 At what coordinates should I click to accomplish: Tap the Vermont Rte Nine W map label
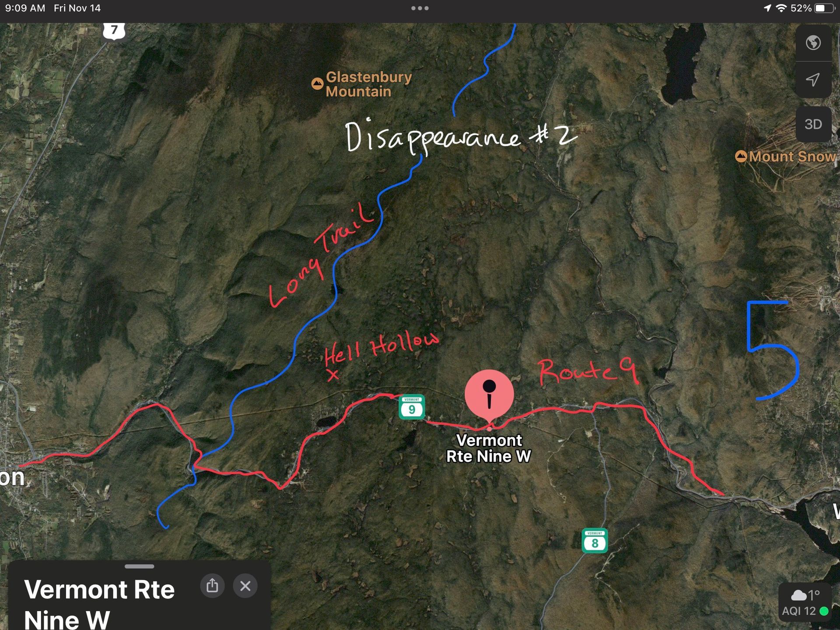pos(489,448)
